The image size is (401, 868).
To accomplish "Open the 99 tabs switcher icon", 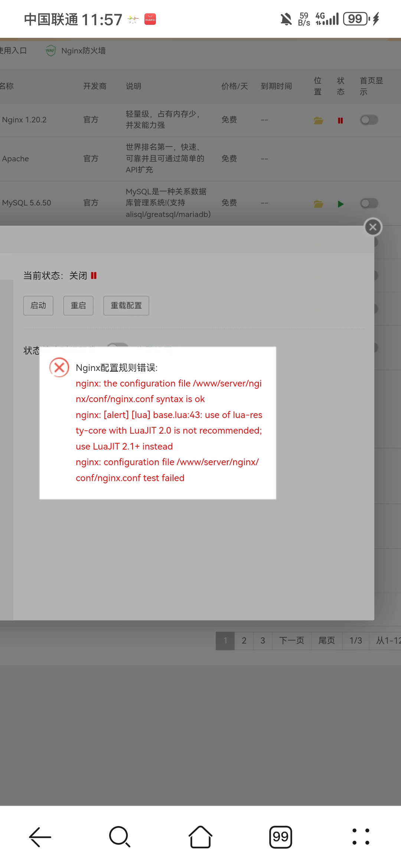I will point(281,837).
